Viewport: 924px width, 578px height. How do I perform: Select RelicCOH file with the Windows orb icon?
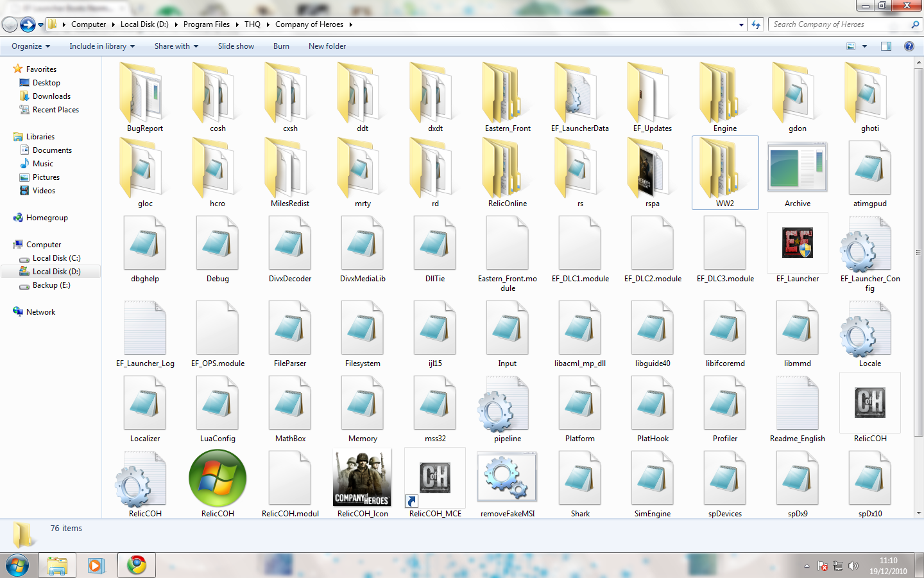click(x=218, y=483)
